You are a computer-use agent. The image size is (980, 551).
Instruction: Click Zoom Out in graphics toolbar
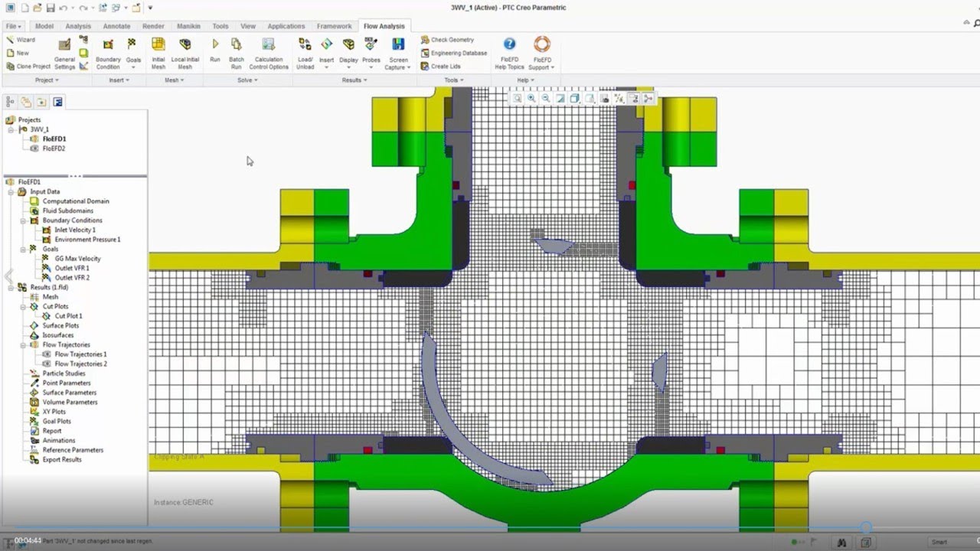[546, 98]
